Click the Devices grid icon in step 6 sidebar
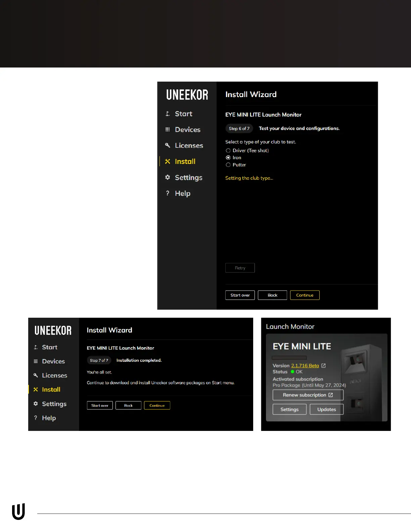411x532 pixels. tap(168, 130)
